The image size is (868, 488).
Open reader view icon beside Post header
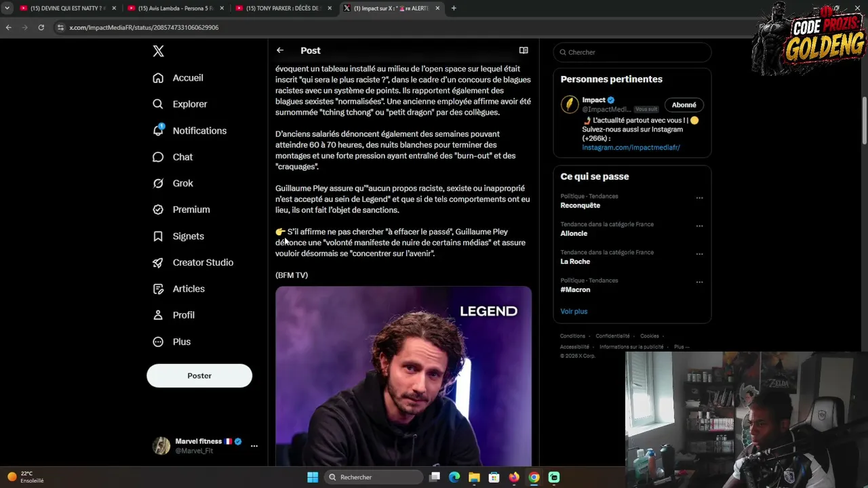[524, 50]
